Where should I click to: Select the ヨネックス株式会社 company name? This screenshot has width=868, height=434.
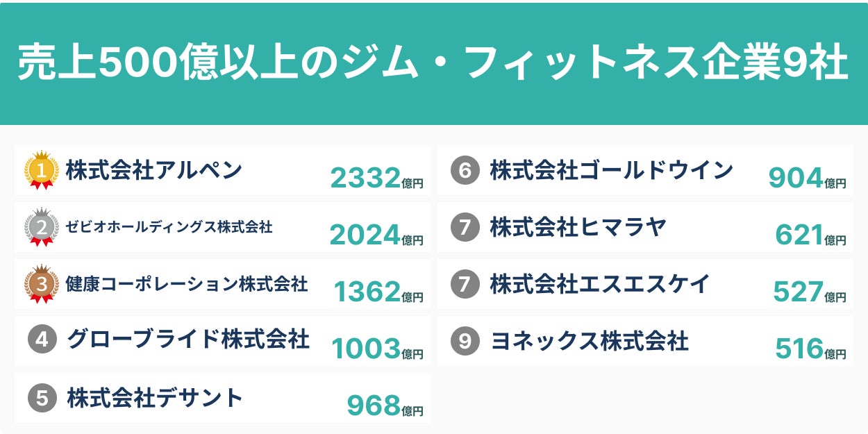tap(589, 341)
